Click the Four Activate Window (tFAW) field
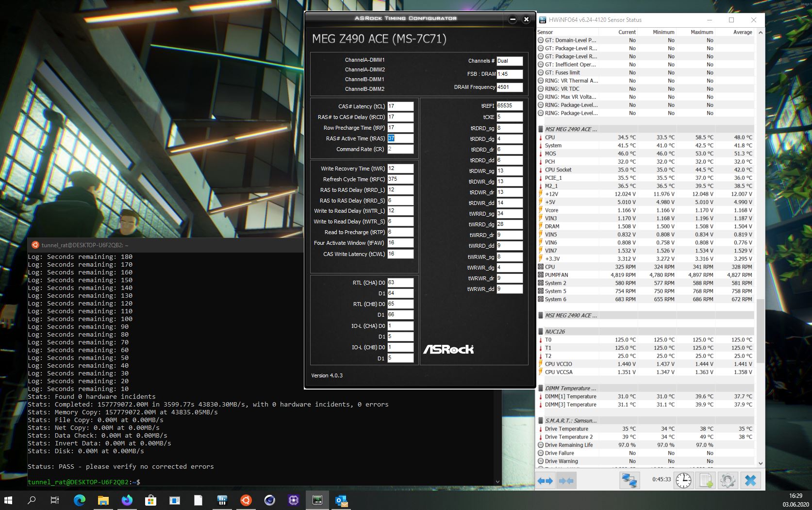812x510 pixels. [400, 243]
